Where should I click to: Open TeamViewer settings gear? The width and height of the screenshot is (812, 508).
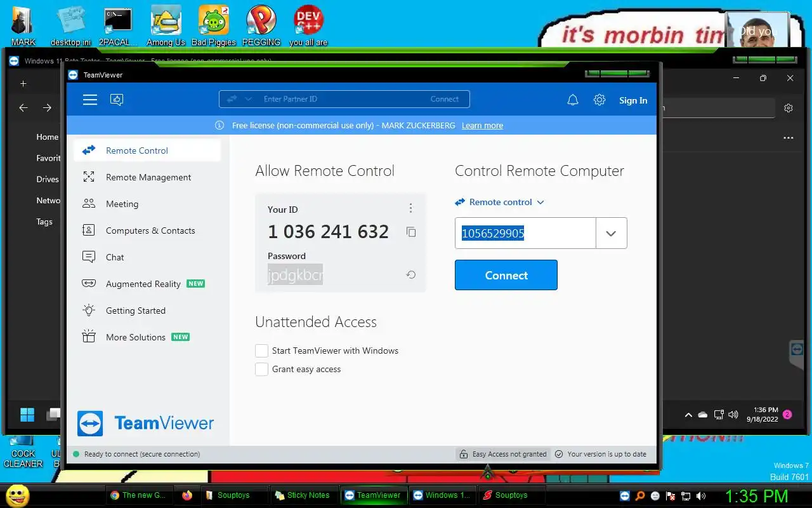[599, 100]
